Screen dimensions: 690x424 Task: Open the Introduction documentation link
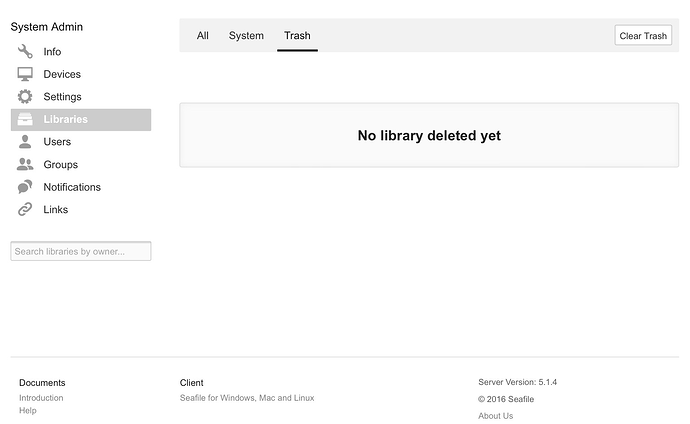coord(41,398)
